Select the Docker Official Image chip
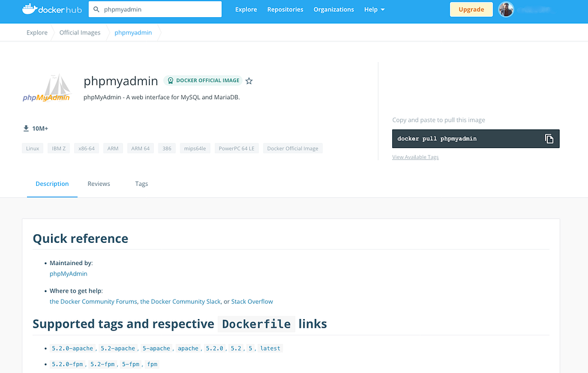This screenshot has width=588, height=373. tap(292, 149)
